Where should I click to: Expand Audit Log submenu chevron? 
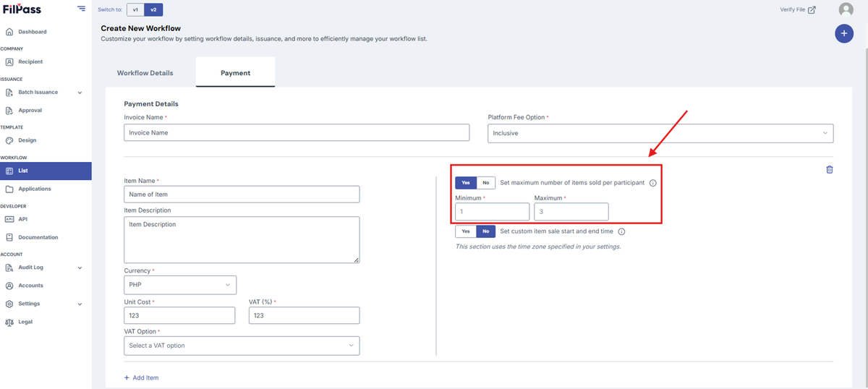click(80, 268)
